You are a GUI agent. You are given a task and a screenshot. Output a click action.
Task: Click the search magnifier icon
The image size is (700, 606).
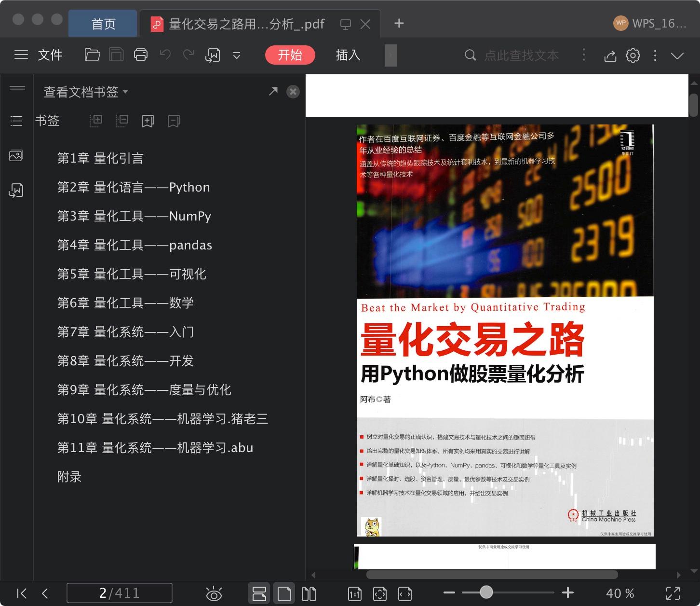(x=470, y=55)
